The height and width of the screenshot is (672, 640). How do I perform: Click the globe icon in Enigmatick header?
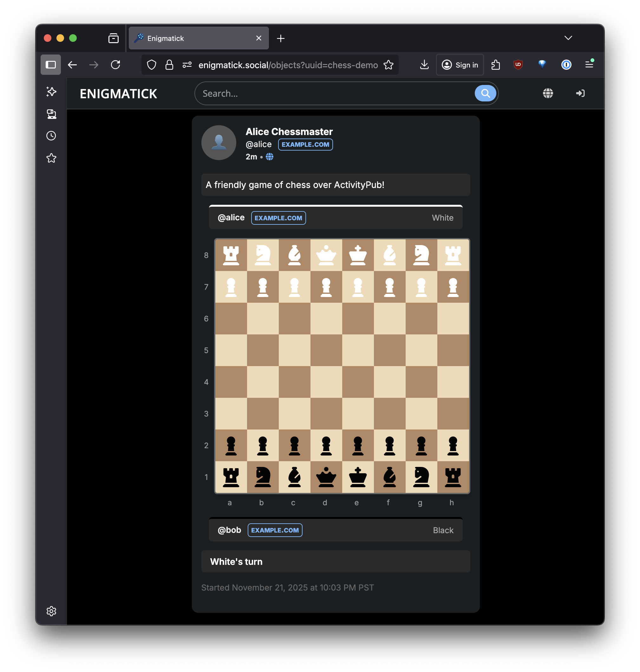point(547,93)
